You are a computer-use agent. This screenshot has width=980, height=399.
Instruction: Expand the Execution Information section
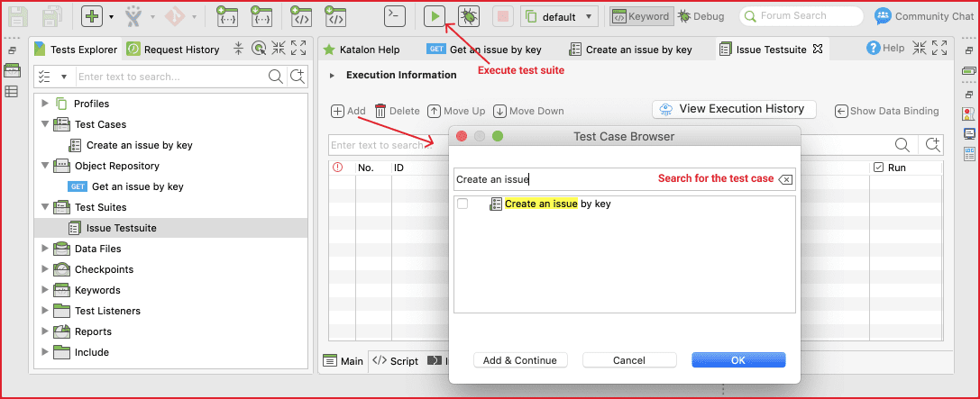pos(333,76)
